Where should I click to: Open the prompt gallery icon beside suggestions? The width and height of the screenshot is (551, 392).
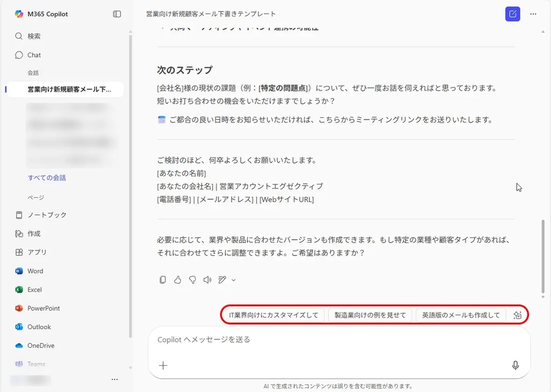pos(517,315)
